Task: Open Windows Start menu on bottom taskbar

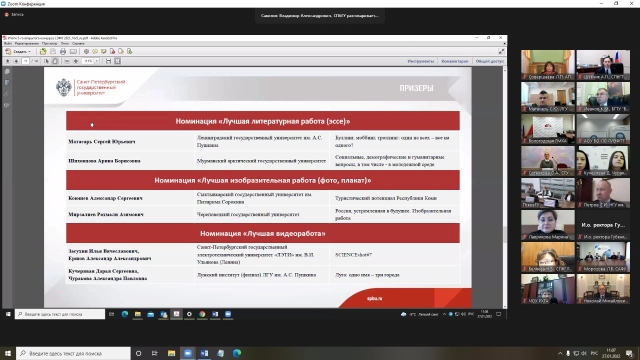Action: (x=8, y=353)
